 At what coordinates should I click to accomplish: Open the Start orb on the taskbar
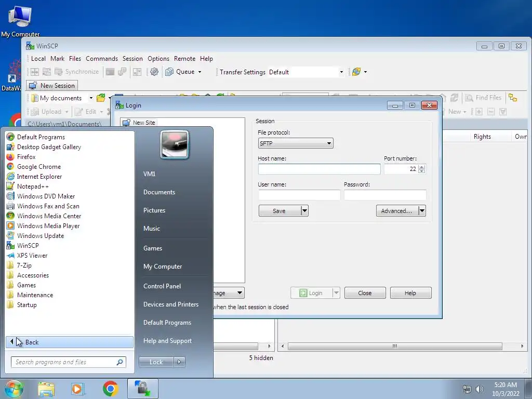14,389
